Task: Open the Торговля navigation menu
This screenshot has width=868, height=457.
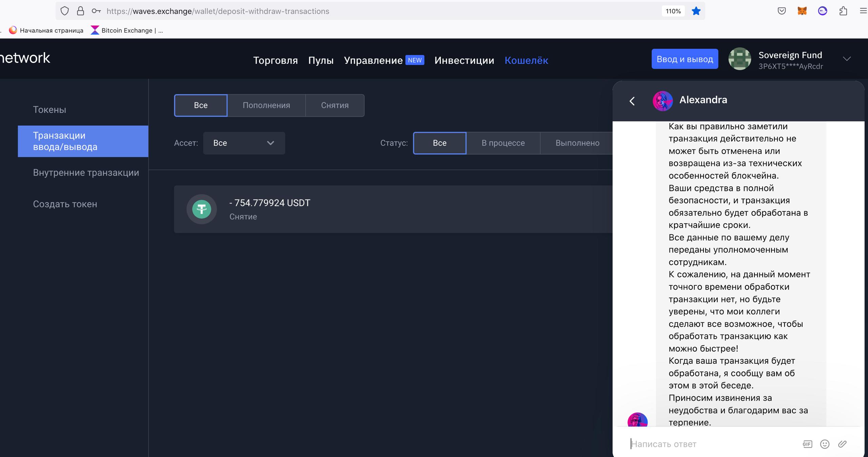Action: pos(275,60)
